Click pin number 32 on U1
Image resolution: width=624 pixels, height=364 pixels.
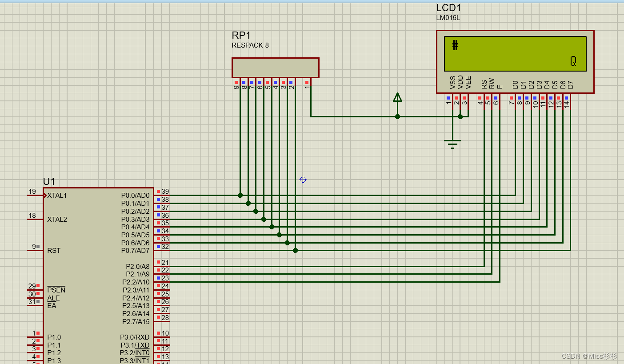coord(165,247)
